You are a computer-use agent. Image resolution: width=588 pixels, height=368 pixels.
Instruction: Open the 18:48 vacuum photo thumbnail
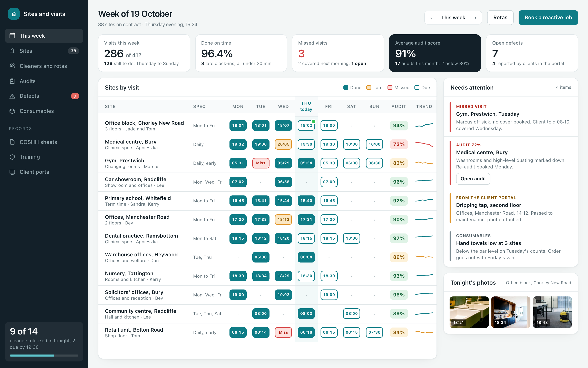tap(552, 312)
